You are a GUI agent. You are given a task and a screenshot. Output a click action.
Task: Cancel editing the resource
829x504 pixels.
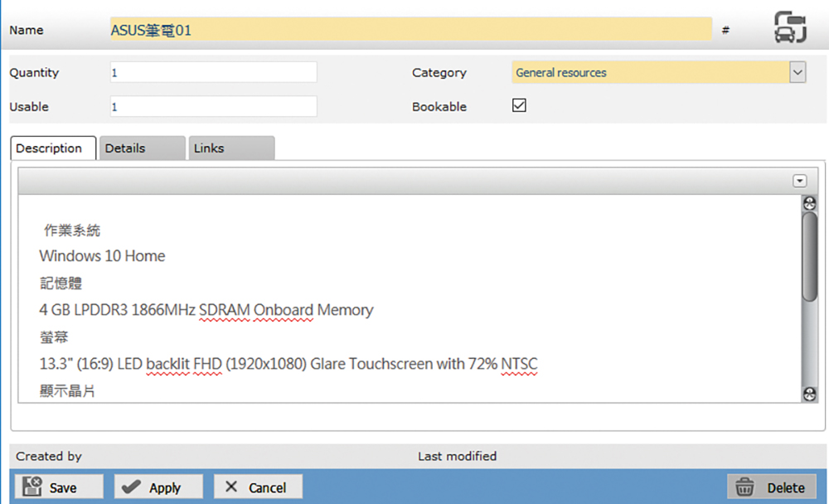[258, 487]
